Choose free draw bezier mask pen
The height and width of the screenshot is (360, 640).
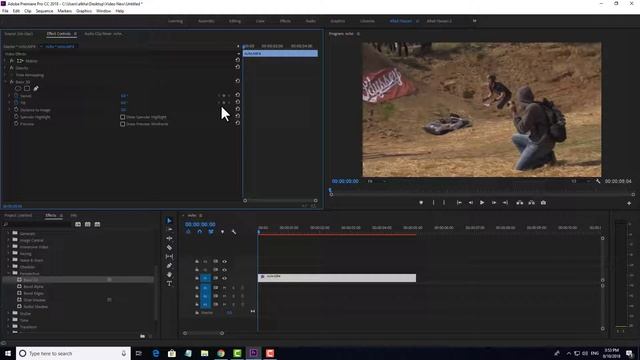36,88
